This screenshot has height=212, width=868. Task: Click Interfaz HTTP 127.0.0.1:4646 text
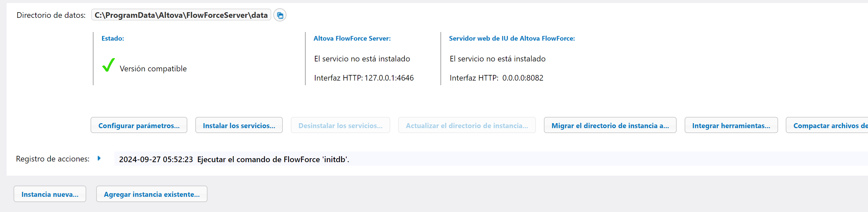[364, 78]
